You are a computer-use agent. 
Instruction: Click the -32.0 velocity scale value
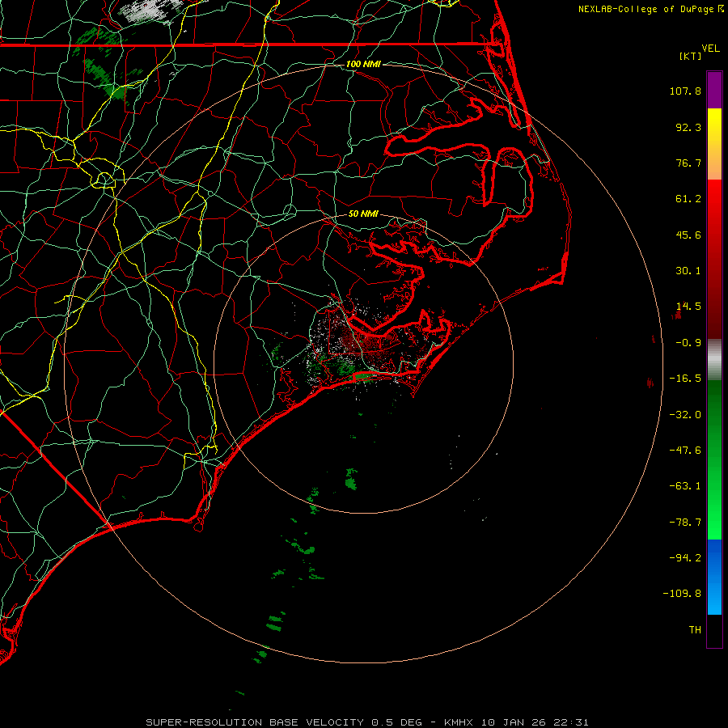pos(685,415)
